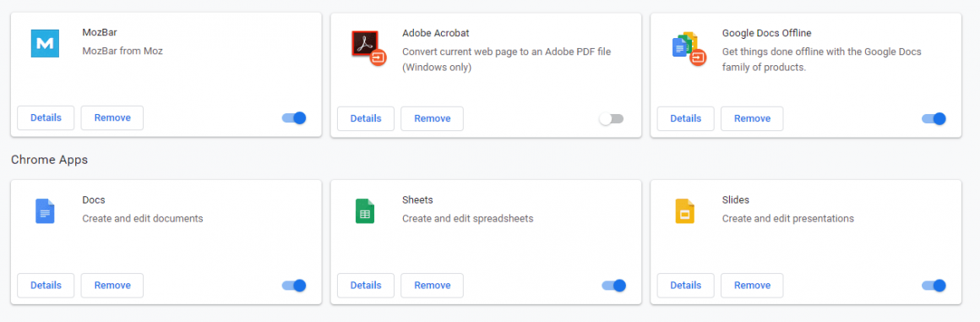Open Details for Sheets app
This screenshot has width=980, height=322.
click(x=366, y=285)
